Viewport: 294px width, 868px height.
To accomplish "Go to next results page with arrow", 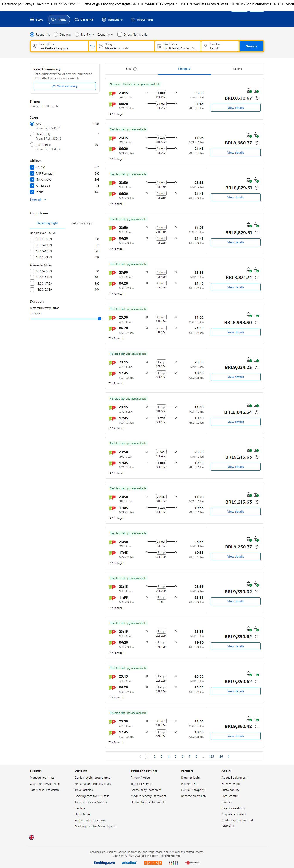I will [229, 756].
